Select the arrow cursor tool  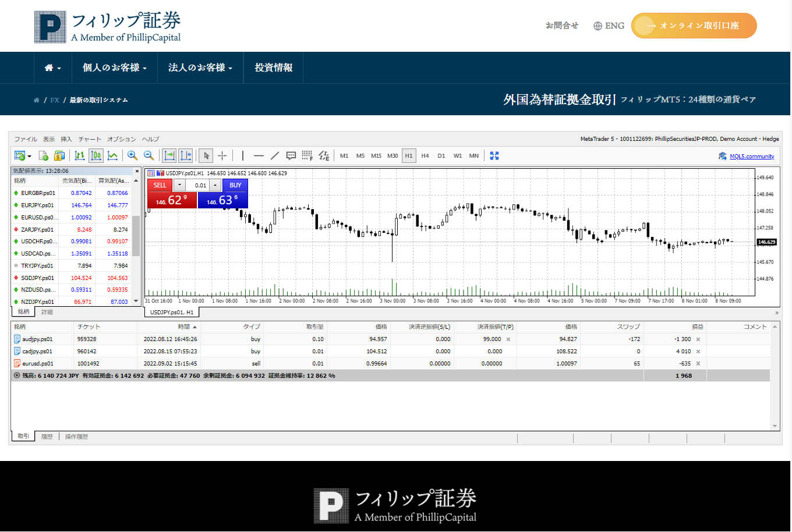206,155
